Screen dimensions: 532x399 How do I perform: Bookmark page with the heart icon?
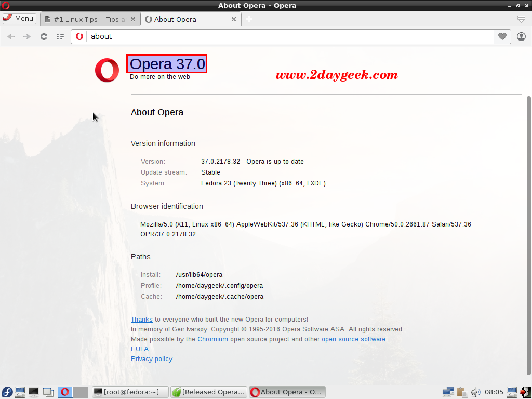tap(502, 36)
